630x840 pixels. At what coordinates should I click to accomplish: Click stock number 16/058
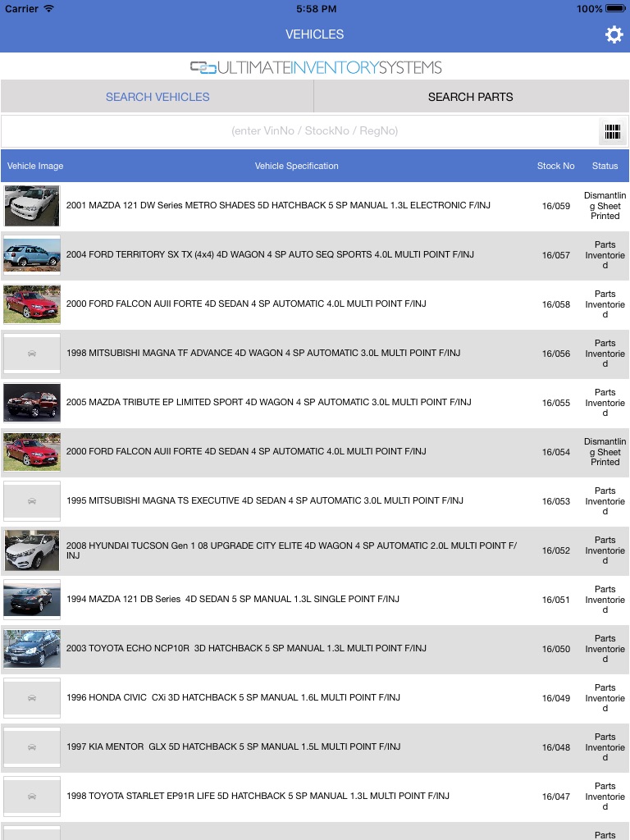(x=556, y=305)
